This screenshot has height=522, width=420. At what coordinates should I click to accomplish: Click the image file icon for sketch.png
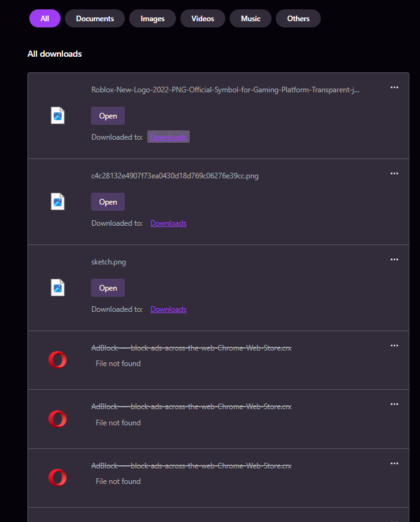57,288
